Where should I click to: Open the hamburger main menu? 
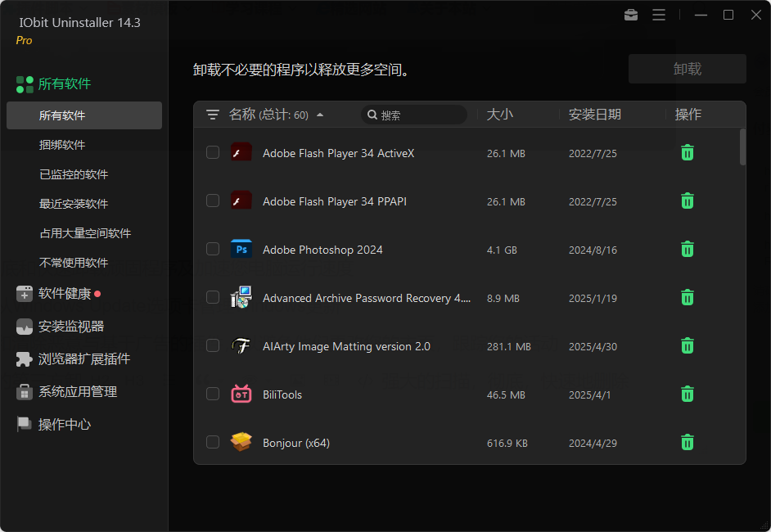point(659,15)
